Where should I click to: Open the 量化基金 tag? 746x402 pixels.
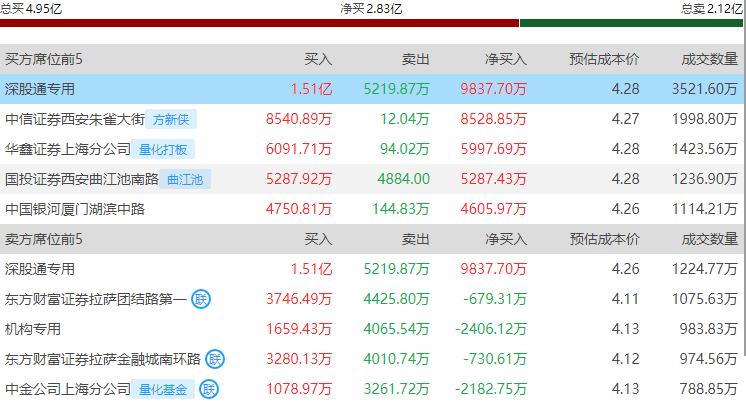(163, 389)
